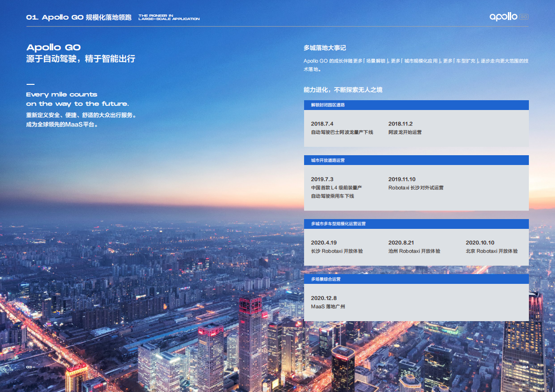
Task: Open the 'THE PIONEER IN LARGE-SCALE APPLICATION' subtitle
Action: pos(168,18)
